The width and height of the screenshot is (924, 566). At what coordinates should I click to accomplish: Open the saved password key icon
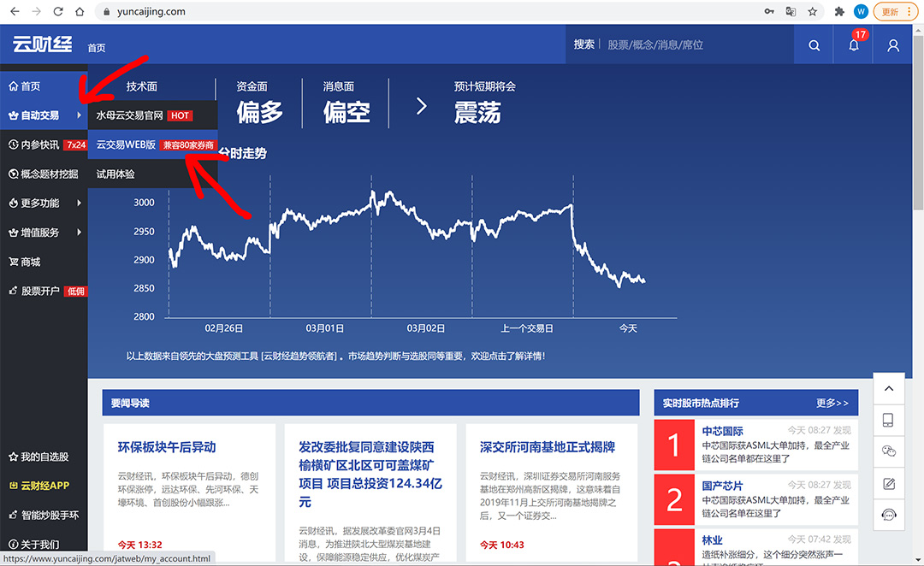pos(769,11)
